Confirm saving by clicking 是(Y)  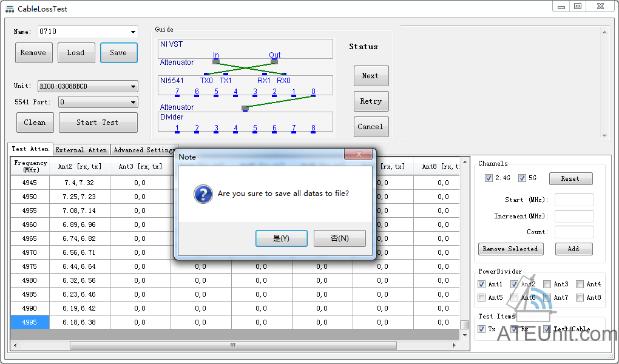pos(281,238)
